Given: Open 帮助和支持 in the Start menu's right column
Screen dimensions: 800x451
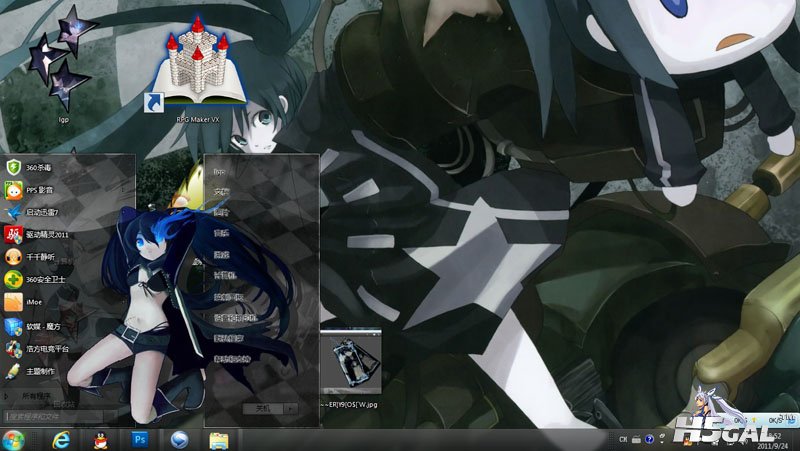Looking at the screenshot, I should pos(232,359).
